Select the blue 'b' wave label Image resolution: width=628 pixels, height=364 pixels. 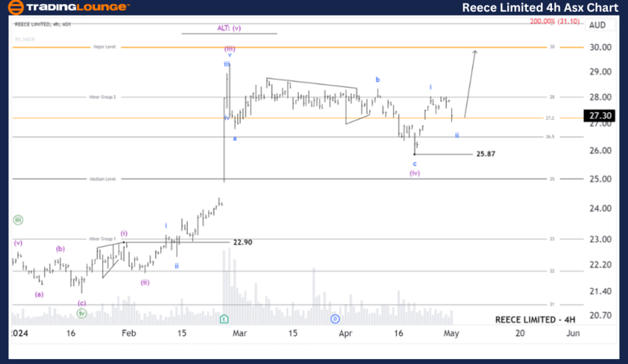[377, 79]
